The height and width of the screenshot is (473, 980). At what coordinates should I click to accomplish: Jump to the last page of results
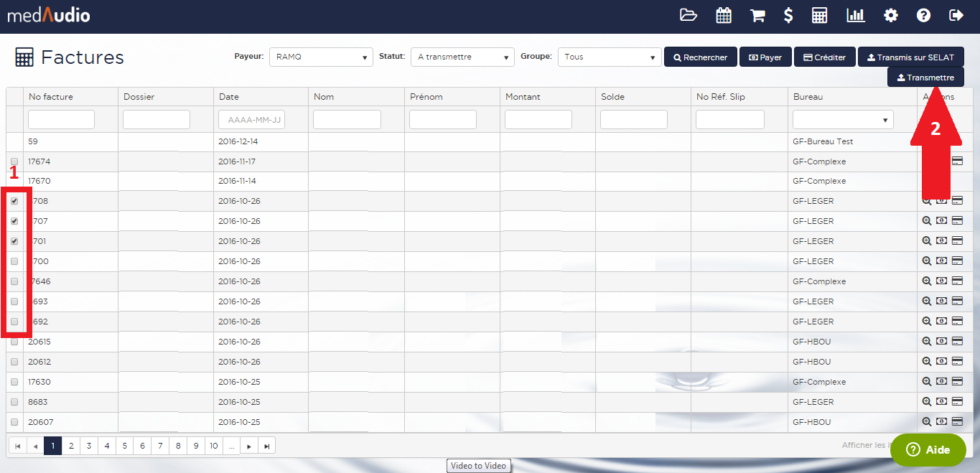[x=266, y=446]
